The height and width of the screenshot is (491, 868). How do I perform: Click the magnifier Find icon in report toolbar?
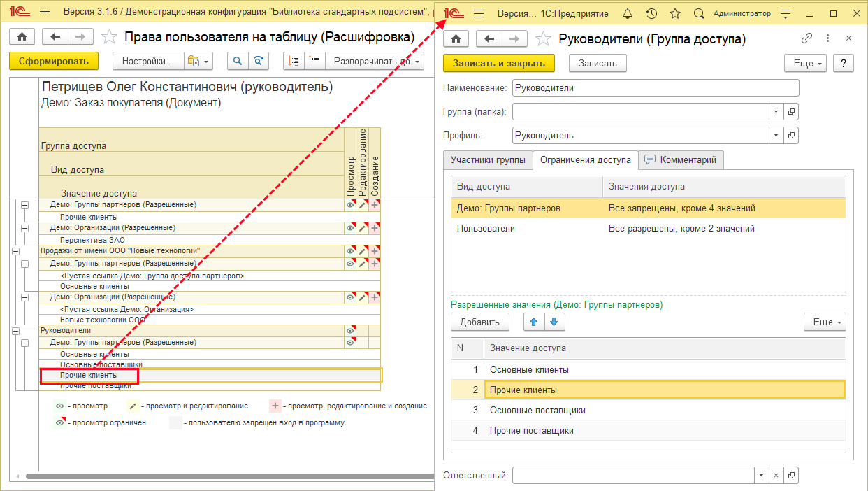tap(238, 62)
